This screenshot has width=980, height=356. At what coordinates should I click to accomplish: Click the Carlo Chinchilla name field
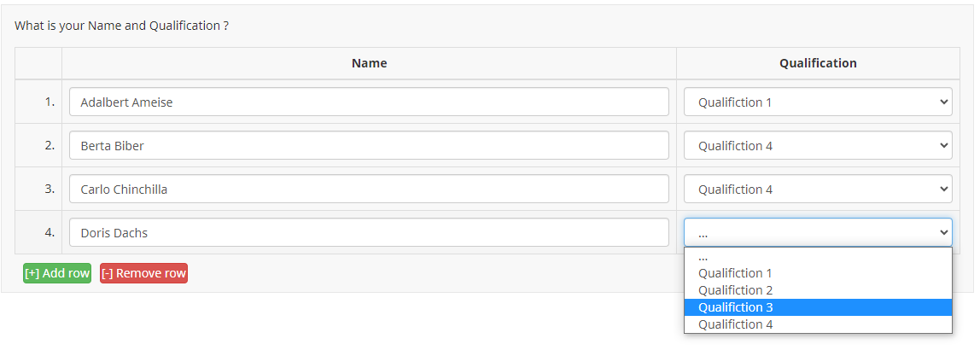click(369, 189)
